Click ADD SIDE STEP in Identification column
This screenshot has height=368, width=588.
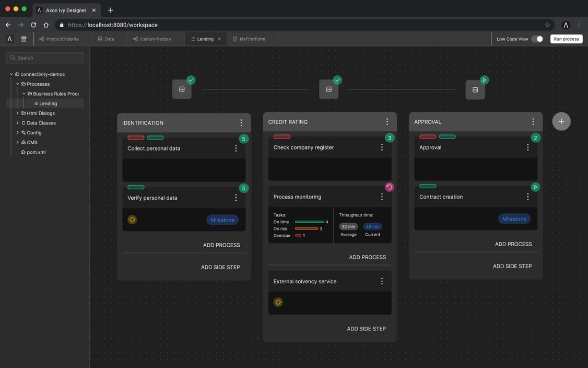click(x=220, y=267)
